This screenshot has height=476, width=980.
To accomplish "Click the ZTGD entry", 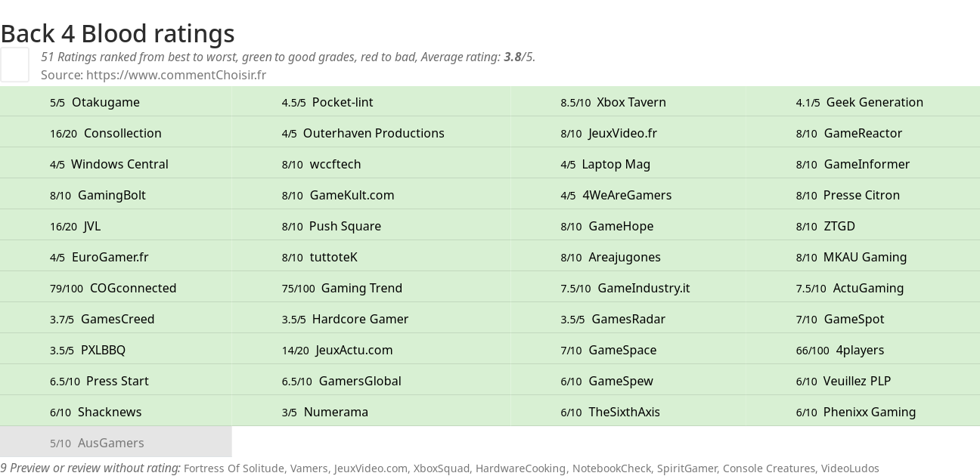I will tap(863, 226).
